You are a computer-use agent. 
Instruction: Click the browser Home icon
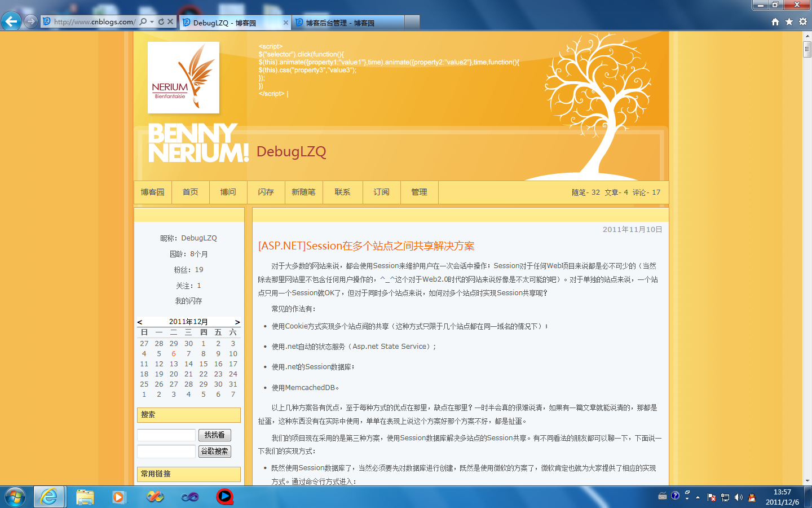pos(775,21)
